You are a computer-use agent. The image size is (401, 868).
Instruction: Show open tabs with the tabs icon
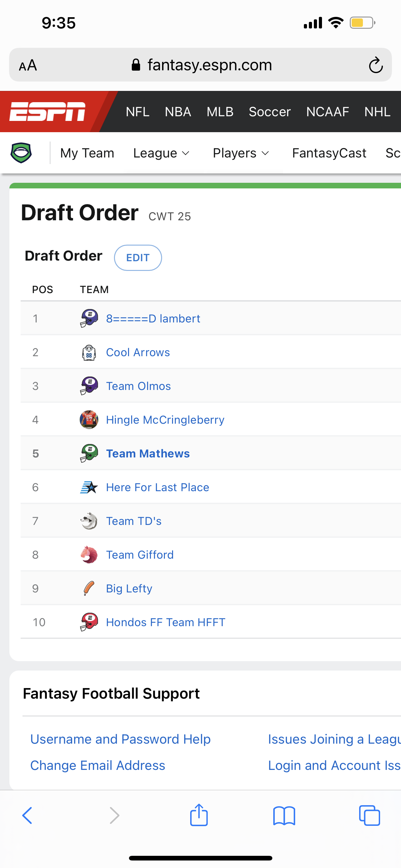point(369,816)
